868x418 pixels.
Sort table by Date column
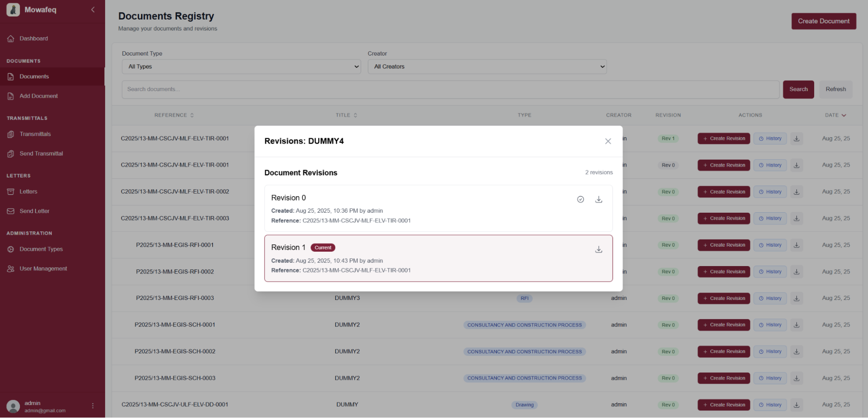pyautogui.click(x=835, y=115)
